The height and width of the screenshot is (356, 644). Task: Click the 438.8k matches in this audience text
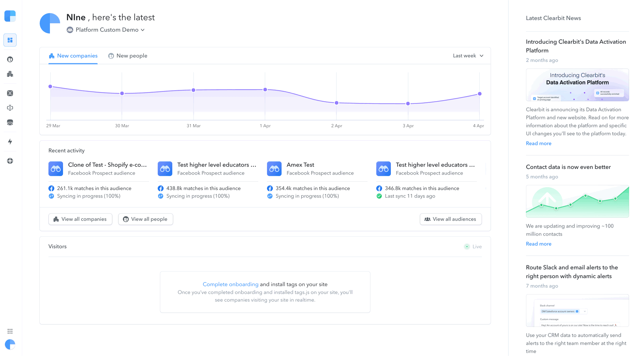203,189
